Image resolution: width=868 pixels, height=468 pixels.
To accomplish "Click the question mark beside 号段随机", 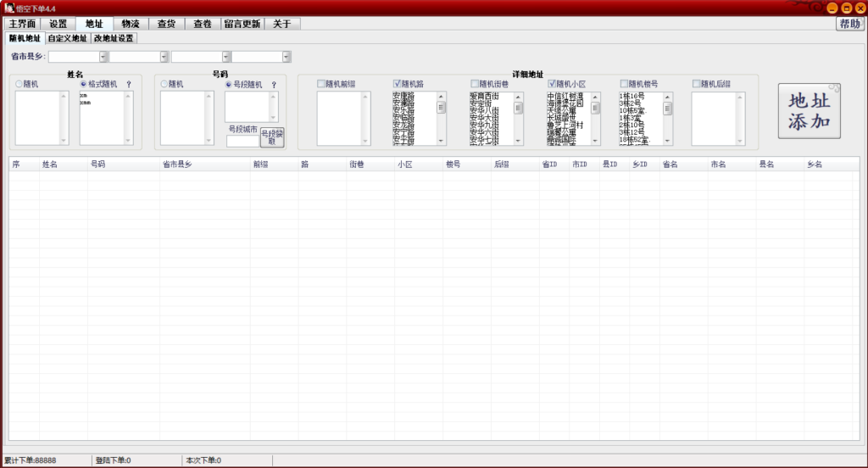I will [274, 85].
